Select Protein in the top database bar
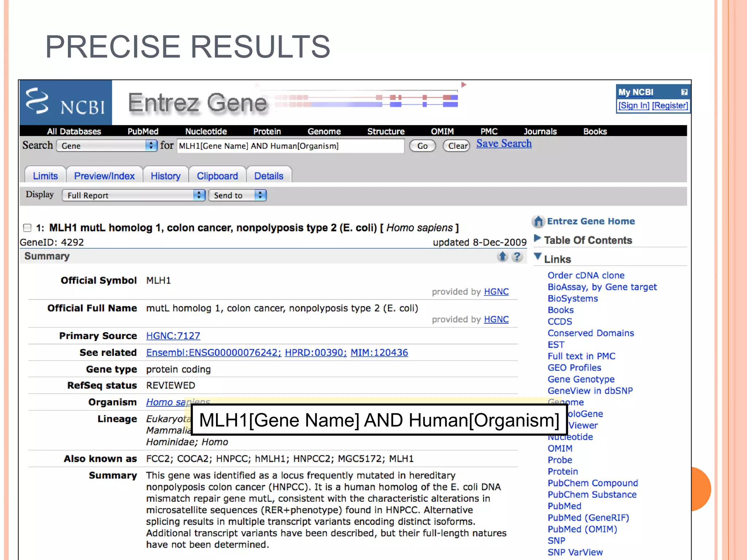Viewport: 747px width, 560px height. (x=267, y=131)
